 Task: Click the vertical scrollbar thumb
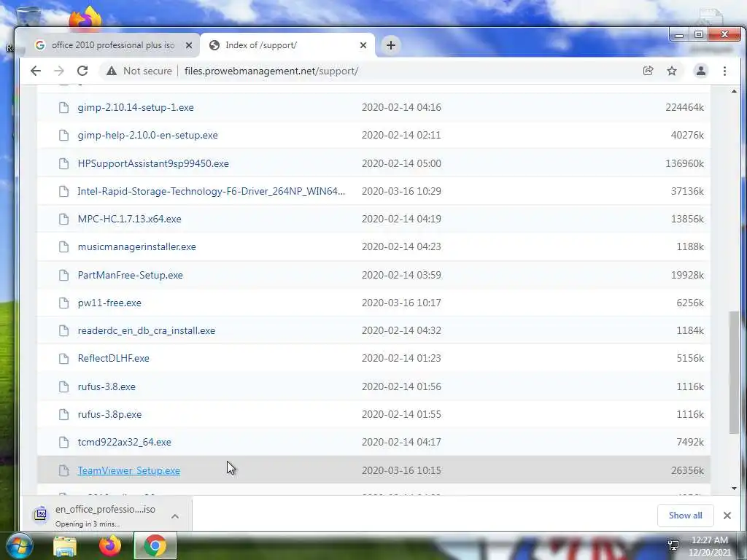pos(734,373)
